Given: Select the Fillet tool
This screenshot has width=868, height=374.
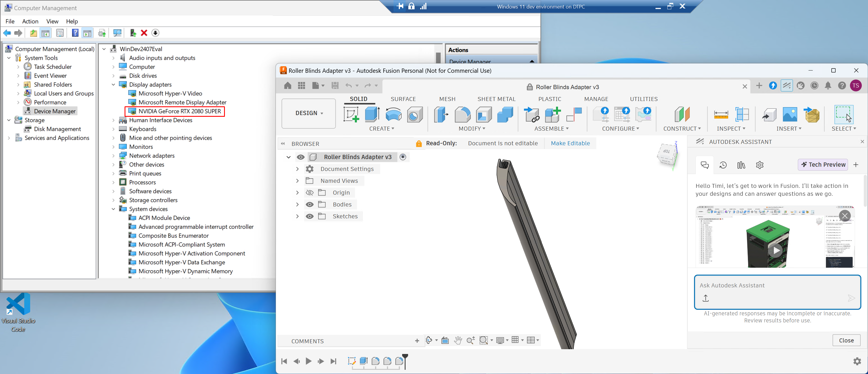Looking at the screenshot, I should point(463,115).
